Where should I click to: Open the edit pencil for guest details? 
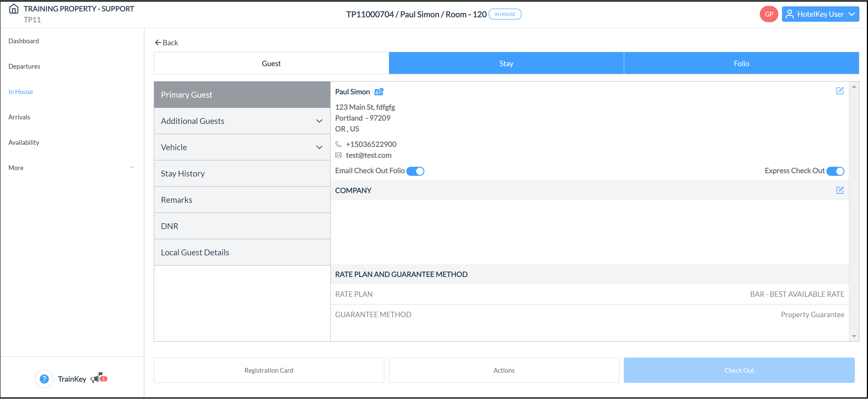pyautogui.click(x=840, y=91)
